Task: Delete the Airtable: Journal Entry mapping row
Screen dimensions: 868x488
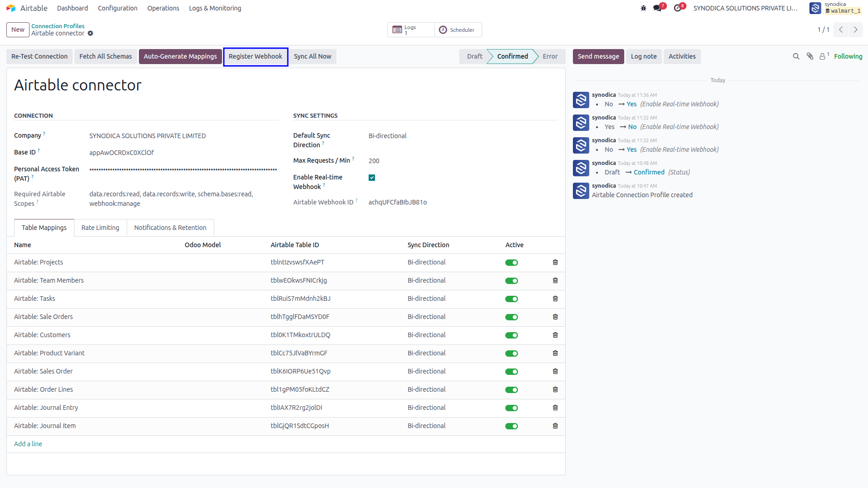Action: (x=555, y=408)
